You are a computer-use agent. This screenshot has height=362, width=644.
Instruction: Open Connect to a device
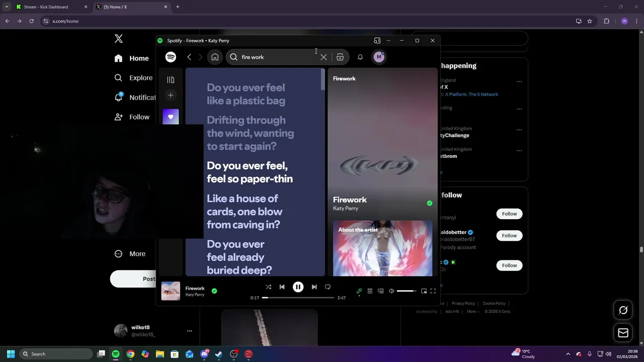pos(381,291)
